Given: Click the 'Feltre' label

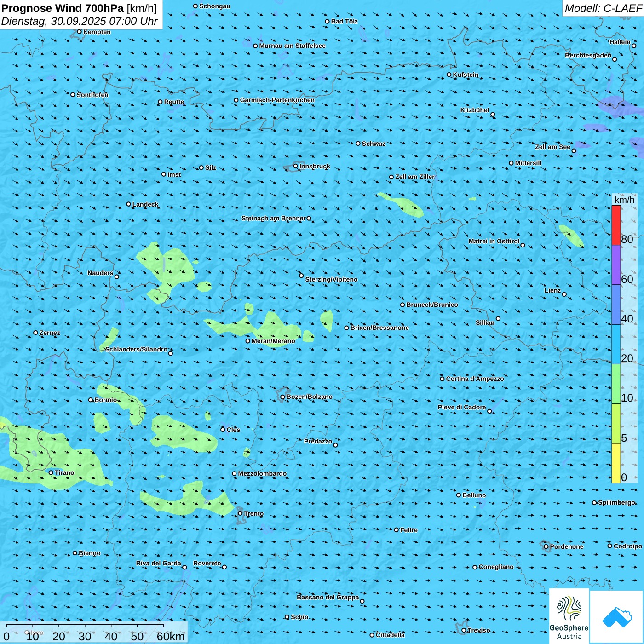Looking at the screenshot, I should point(408,530).
